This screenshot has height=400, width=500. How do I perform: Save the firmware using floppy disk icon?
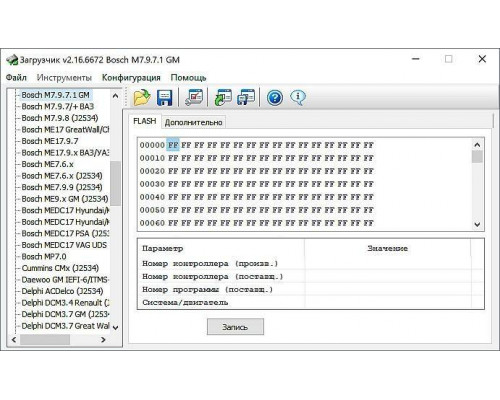pyautogui.click(x=164, y=98)
